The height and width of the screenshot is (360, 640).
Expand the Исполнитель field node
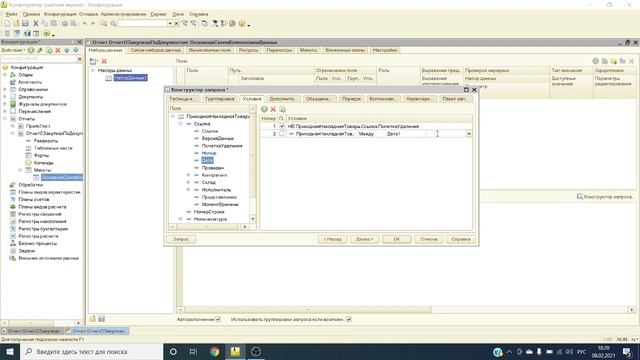coord(188,190)
